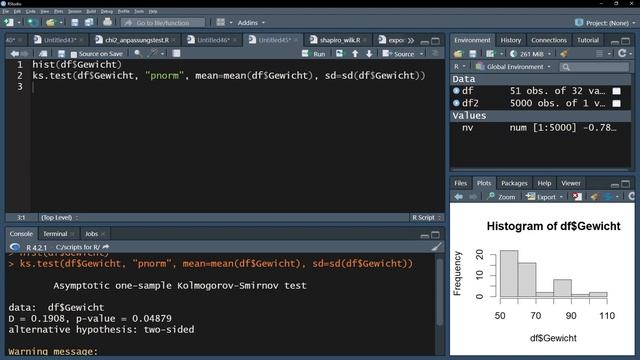This screenshot has width=640, height=360.
Task: Go to previous section with up arrow
Action: click(355, 53)
